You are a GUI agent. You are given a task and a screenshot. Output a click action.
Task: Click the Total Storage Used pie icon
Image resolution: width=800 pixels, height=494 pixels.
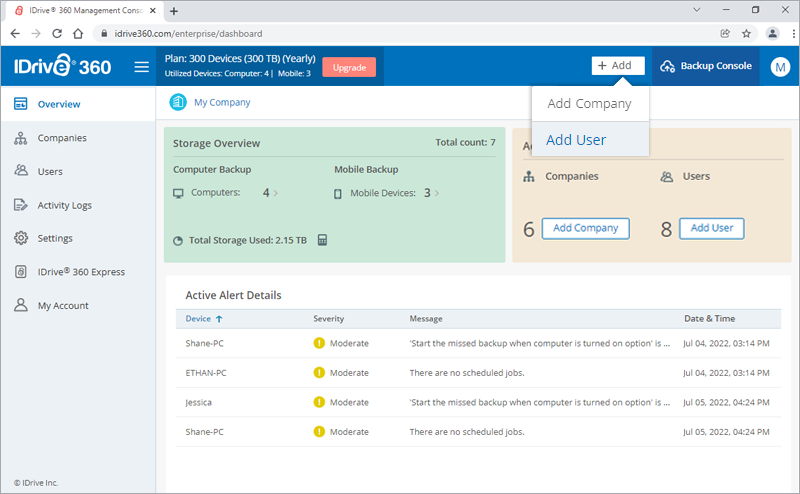coord(178,241)
